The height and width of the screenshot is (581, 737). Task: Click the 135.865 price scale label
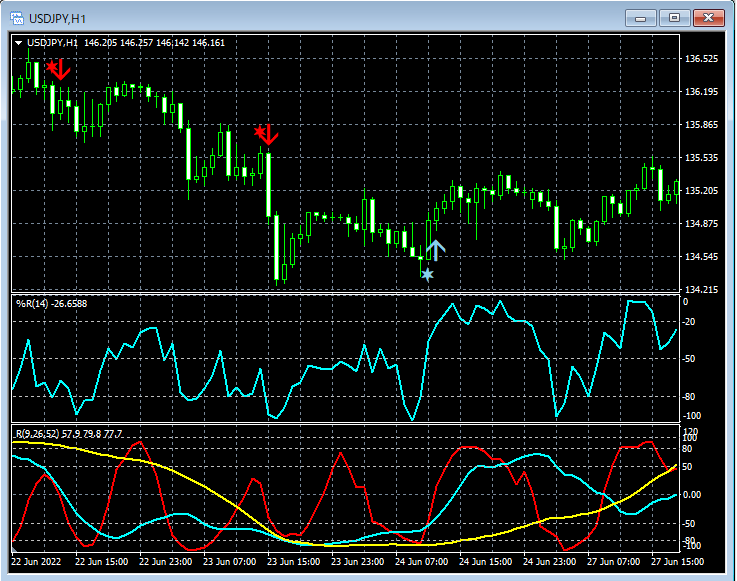701,125
